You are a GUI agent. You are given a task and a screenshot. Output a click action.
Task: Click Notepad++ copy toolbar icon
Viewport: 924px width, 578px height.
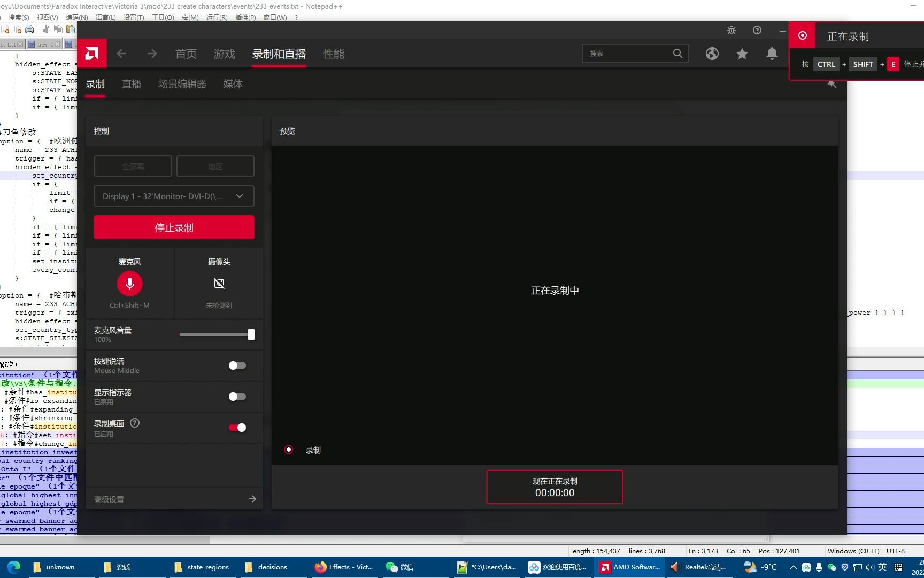[58, 29]
